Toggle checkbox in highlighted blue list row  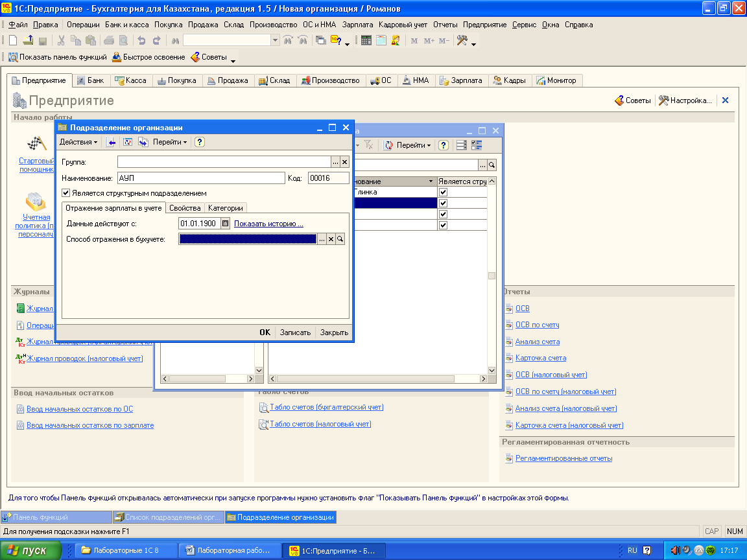click(443, 204)
